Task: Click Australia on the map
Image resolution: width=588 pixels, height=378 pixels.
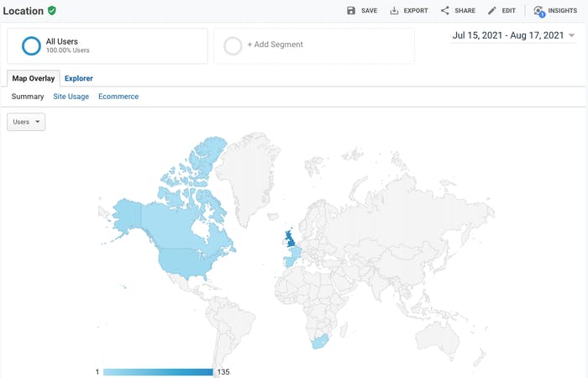Action: coord(438,339)
